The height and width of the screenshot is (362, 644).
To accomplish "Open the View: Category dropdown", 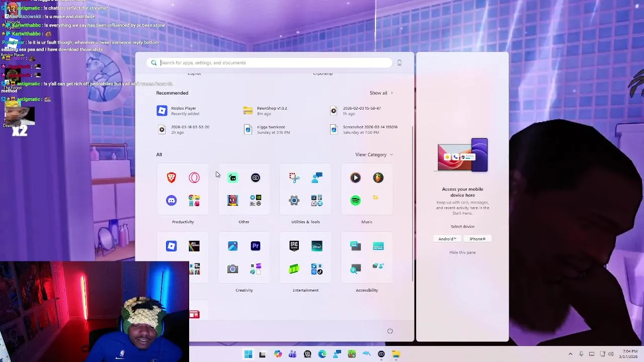I will tap(374, 154).
